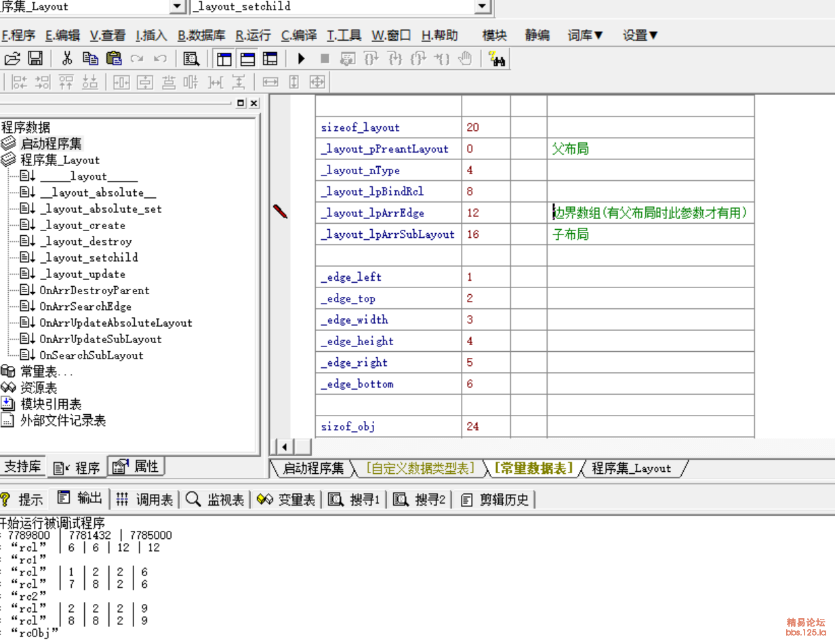Viewport: 835px width, 644px height.
Task: Click the run-to-cursor braces debug icon
Action: [x=442, y=59]
